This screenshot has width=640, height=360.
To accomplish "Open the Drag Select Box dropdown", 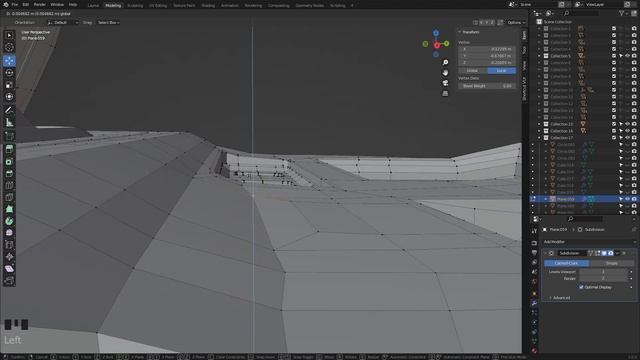I will pyautogui.click(x=108, y=22).
